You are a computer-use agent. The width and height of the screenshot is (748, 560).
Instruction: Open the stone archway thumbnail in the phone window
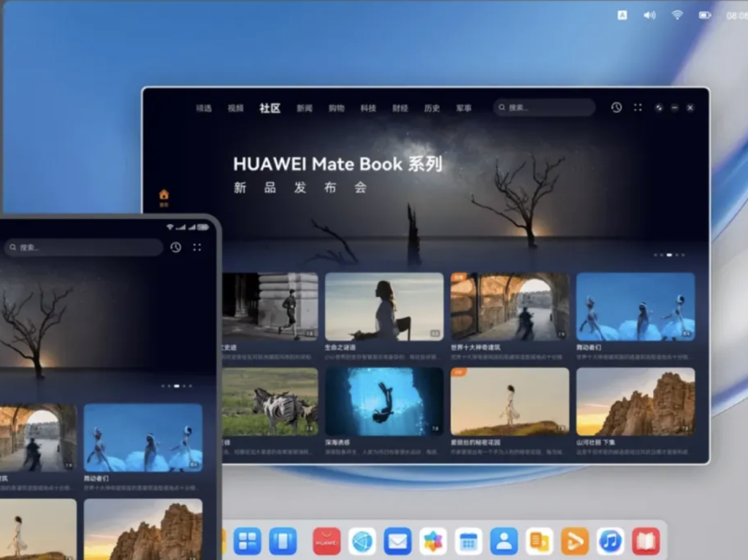point(38,437)
